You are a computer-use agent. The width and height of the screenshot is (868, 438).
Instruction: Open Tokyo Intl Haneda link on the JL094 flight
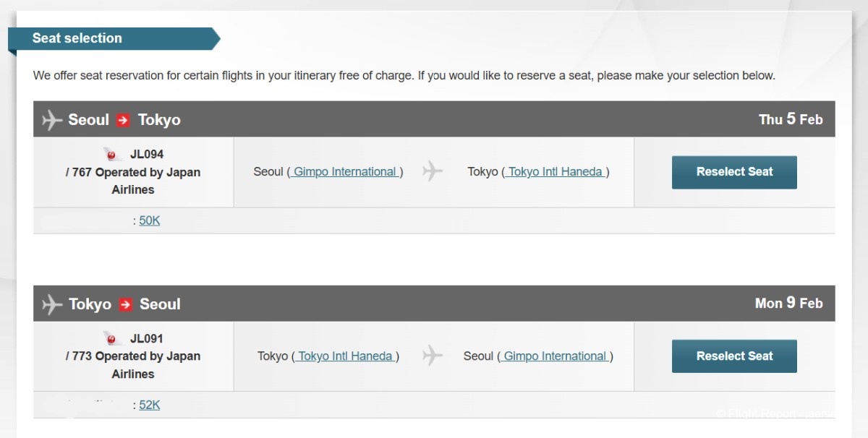click(556, 172)
